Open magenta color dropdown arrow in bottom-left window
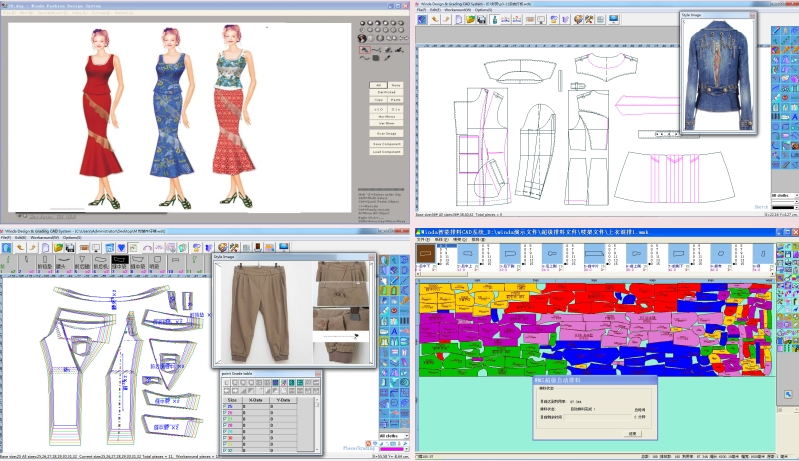This screenshot has width=799, height=461. click(x=407, y=449)
